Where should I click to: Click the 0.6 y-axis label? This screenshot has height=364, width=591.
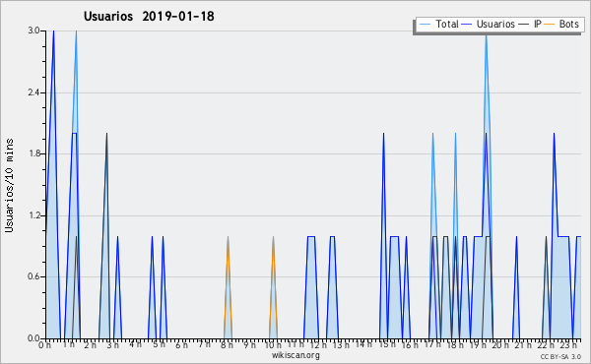point(33,276)
